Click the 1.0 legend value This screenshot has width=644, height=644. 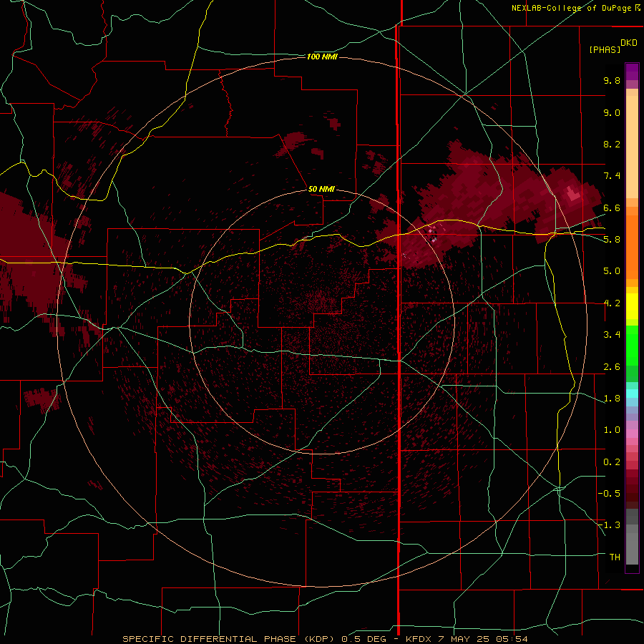612,430
